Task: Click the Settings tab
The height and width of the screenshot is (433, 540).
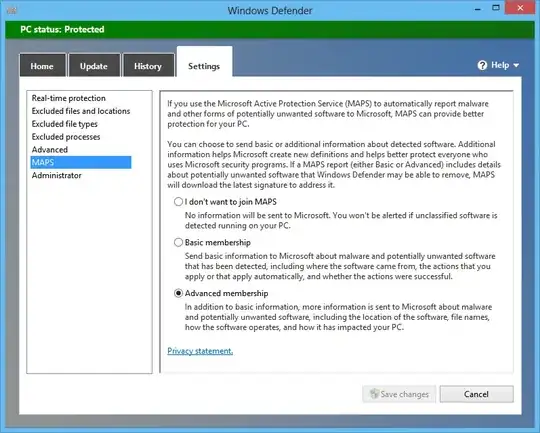Action: pos(204,62)
